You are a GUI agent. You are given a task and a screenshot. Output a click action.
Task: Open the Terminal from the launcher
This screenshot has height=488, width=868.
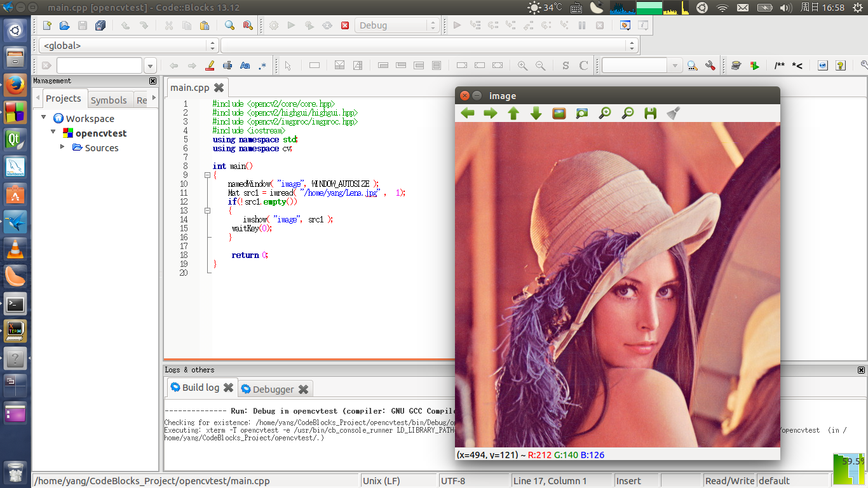[x=15, y=304]
